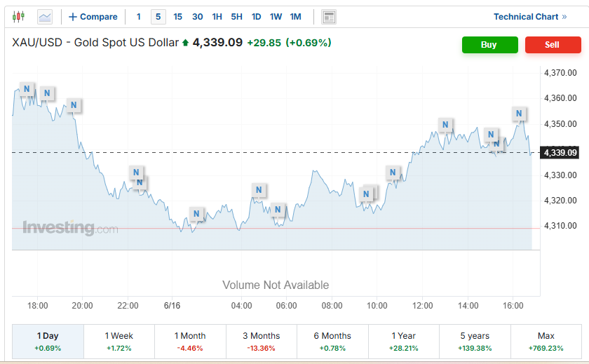Click the green Buy button
The image size is (589, 364).
coord(490,45)
